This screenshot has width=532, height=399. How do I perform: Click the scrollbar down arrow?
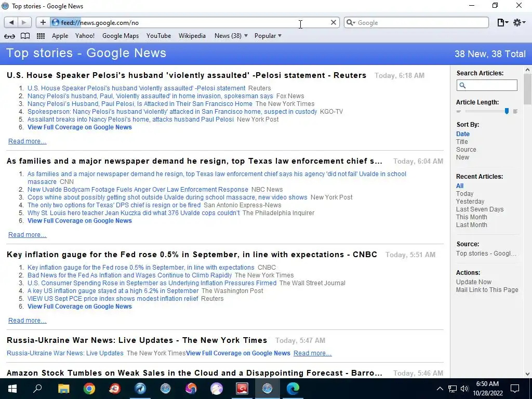coord(527,374)
